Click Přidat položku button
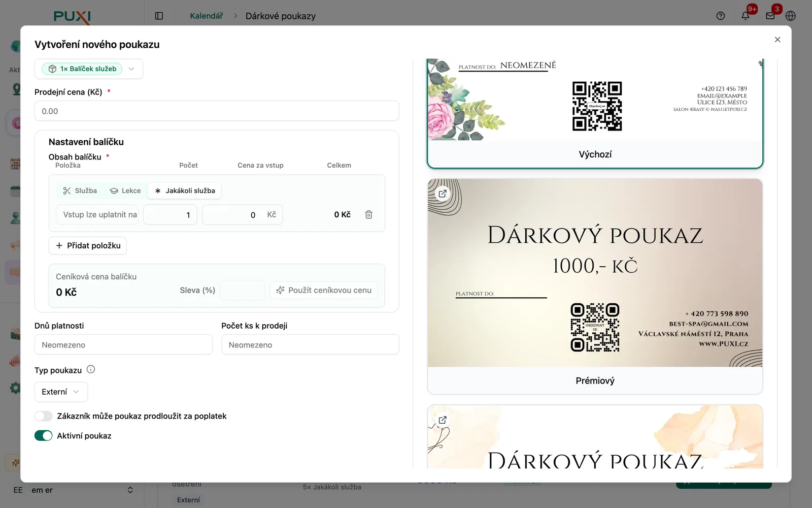This screenshot has width=812, height=508. pyautogui.click(x=88, y=245)
